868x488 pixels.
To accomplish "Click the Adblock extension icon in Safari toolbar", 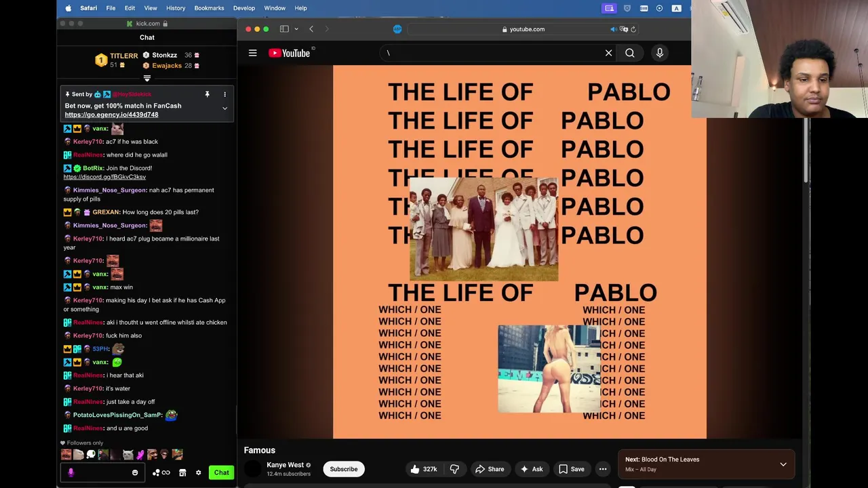I will [x=397, y=29].
